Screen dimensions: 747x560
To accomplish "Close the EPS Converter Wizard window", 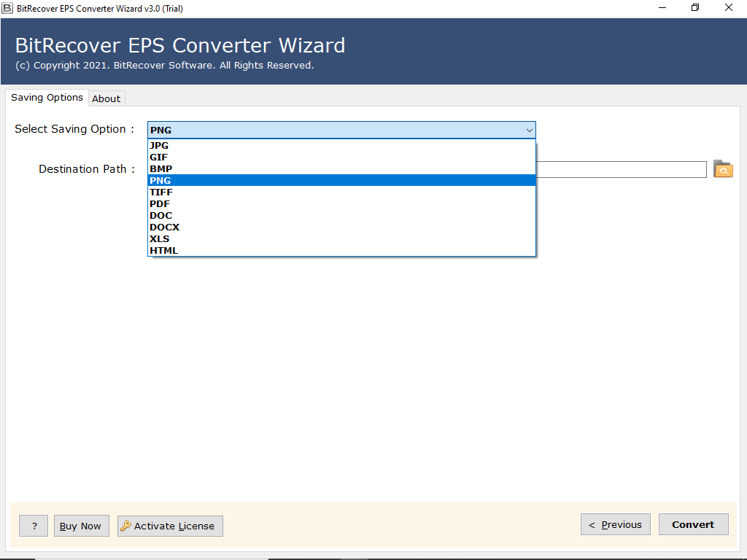I will [x=729, y=8].
